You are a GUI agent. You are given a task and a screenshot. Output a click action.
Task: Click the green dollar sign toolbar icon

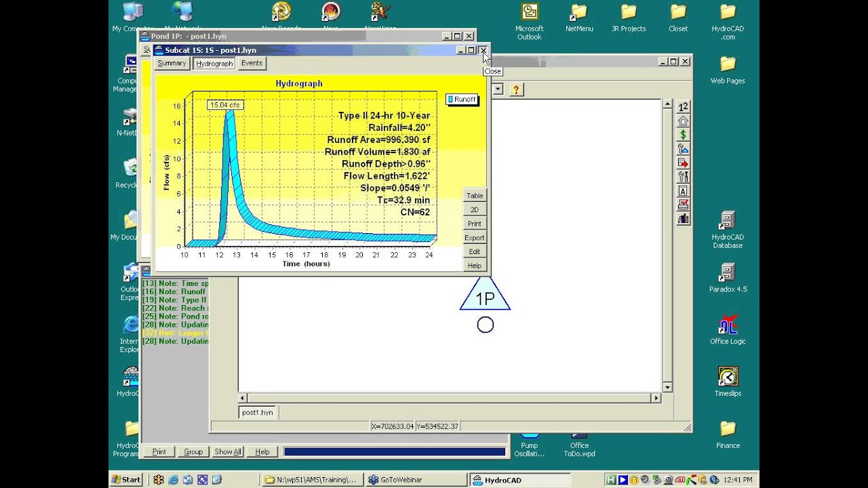pyautogui.click(x=683, y=135)
